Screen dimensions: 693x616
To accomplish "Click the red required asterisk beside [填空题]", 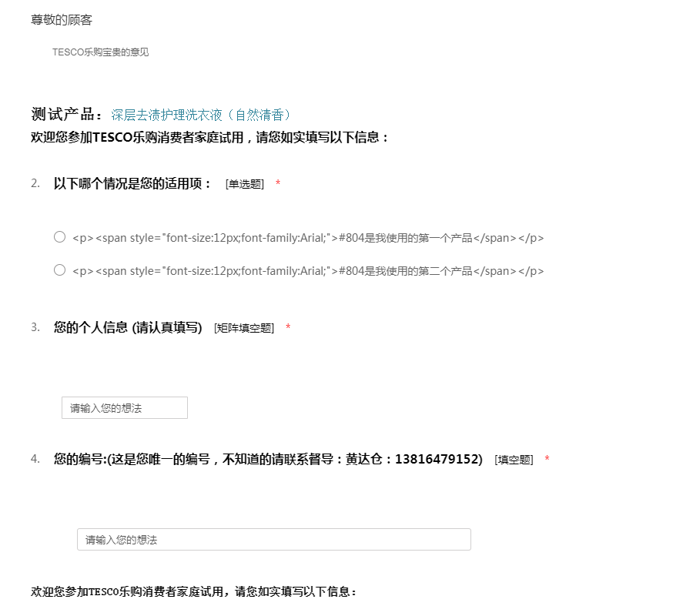I will point(547,460).
